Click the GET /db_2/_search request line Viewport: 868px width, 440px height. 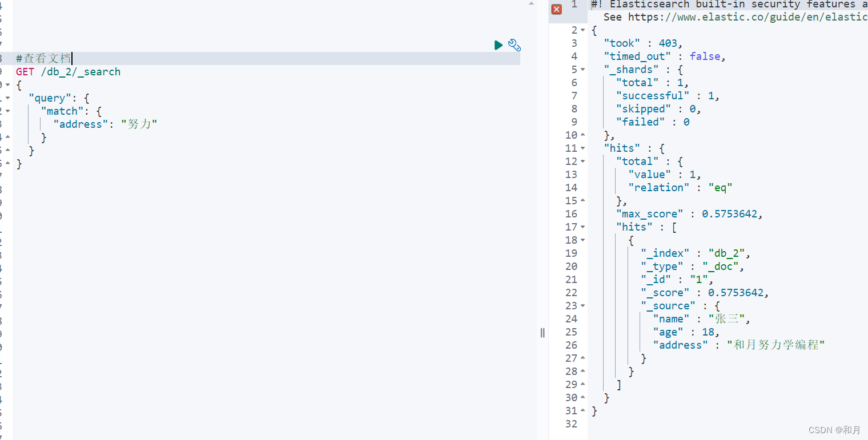[x=69, y=72]
